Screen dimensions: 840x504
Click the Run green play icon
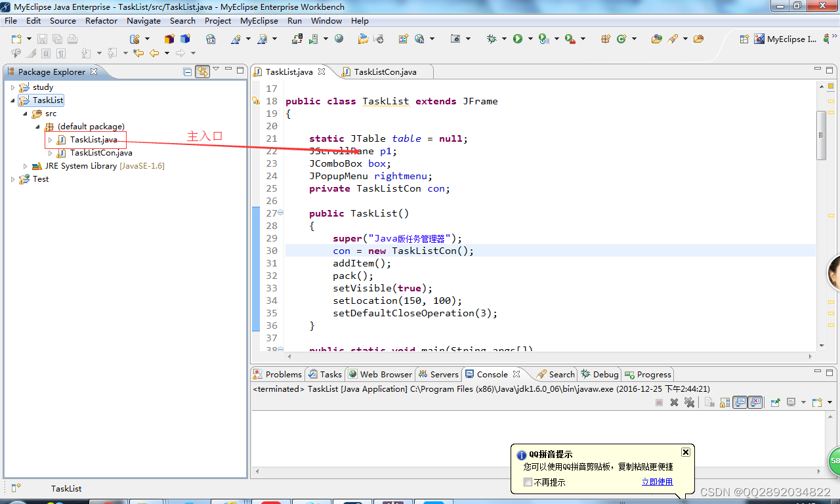pos(518,39)
